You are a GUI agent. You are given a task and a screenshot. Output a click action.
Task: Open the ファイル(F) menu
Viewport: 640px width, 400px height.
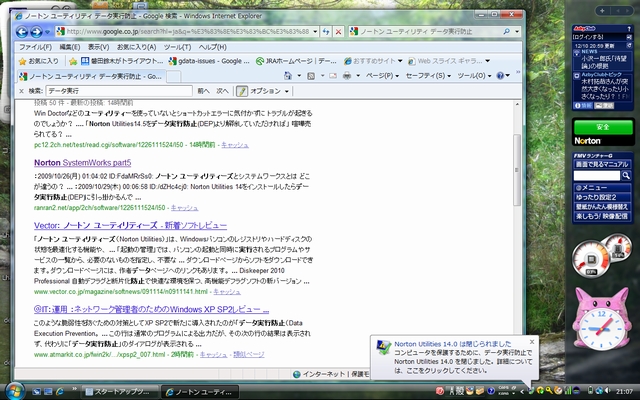tap(36, 47)
